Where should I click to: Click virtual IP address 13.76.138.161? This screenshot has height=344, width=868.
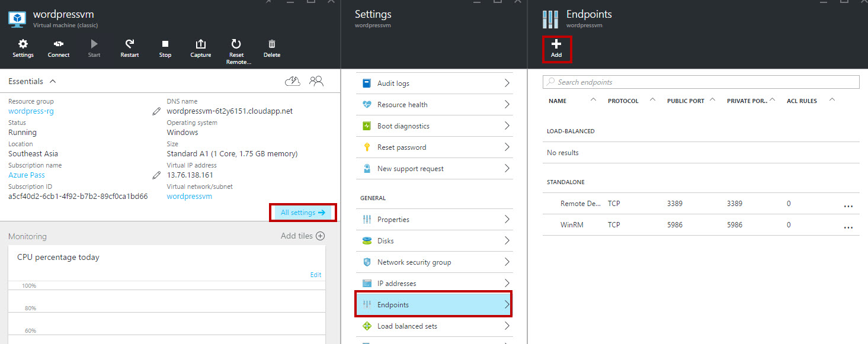(190, 175)
